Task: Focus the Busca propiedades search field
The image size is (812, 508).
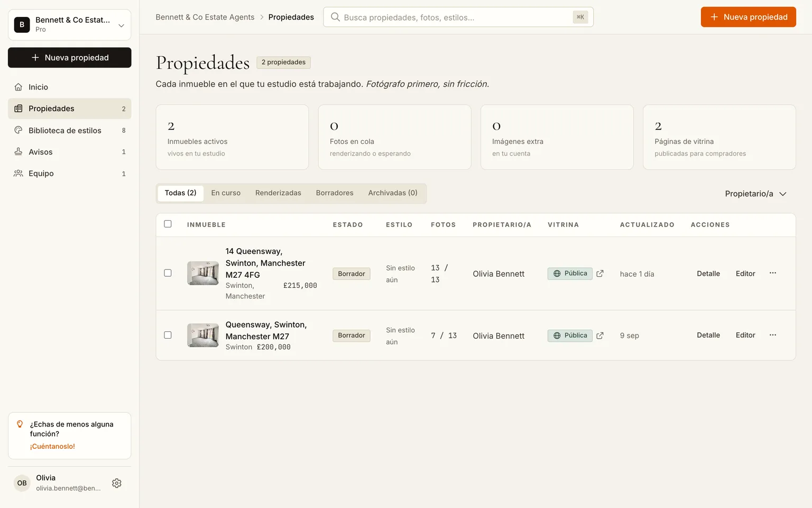Action: (x=458, y=17)
